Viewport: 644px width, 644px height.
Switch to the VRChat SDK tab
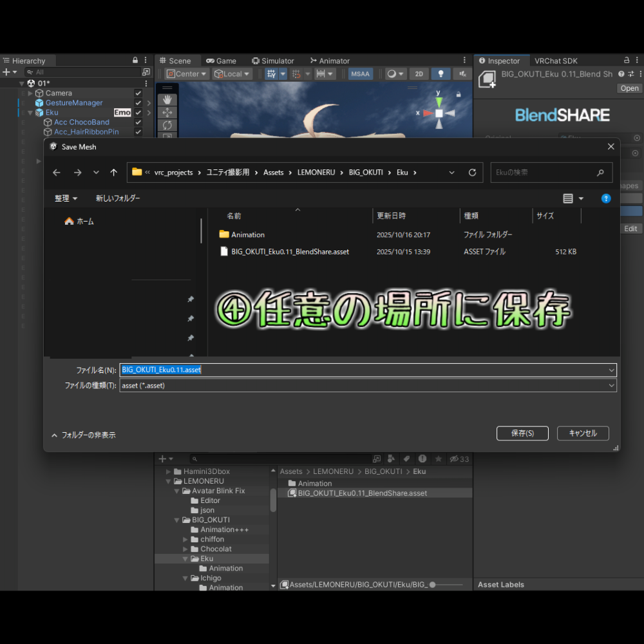point(556,61)
